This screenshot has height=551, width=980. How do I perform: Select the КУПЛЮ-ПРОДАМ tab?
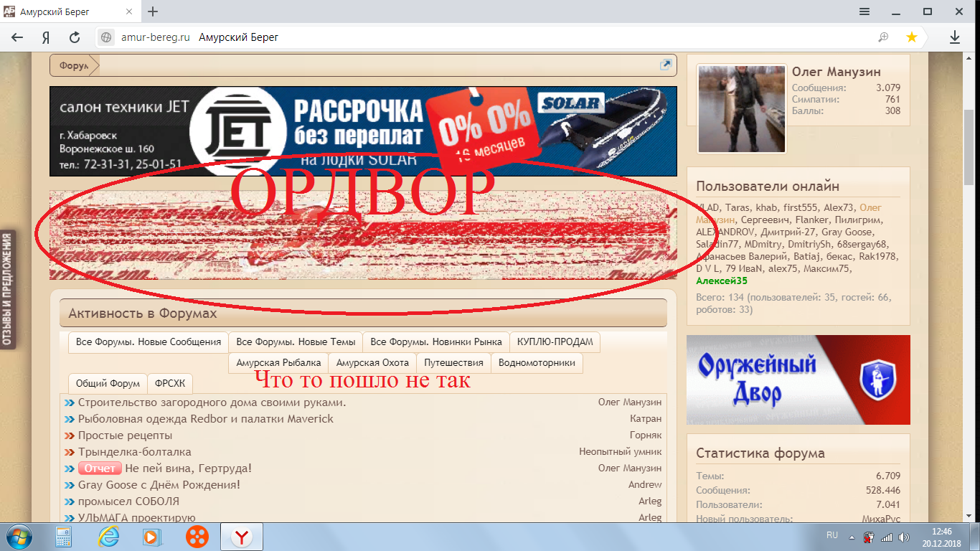[554, 342]
